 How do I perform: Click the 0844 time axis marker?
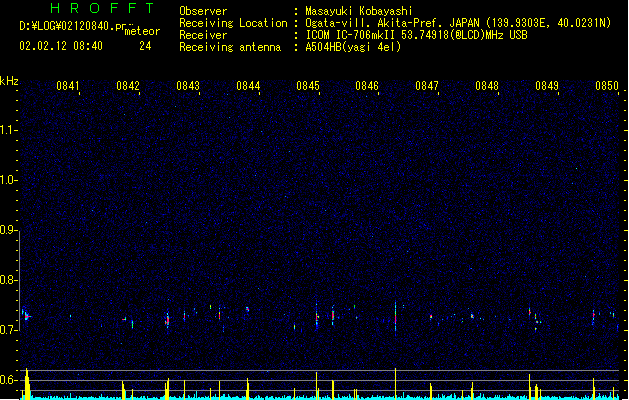[248, 86]
